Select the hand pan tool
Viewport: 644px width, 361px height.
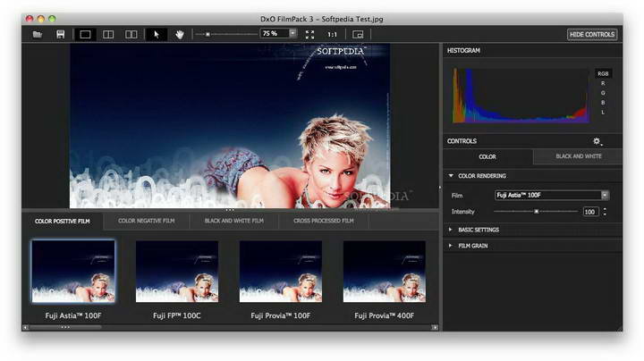click(x=180, y=34)
